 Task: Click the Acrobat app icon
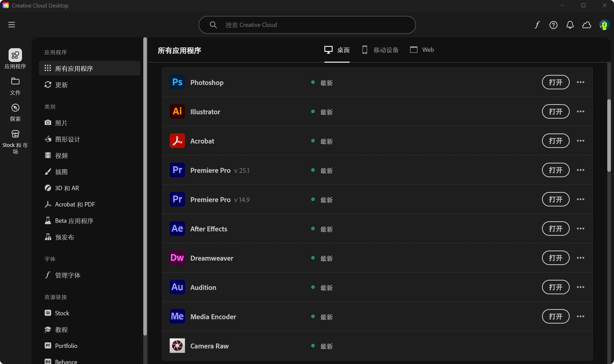pyautogui.click(x=177, y=141)
